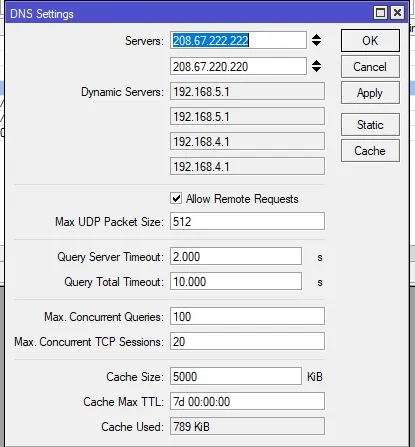
Task: Click the DNS Settings title bar text
Action: (42, 14)
